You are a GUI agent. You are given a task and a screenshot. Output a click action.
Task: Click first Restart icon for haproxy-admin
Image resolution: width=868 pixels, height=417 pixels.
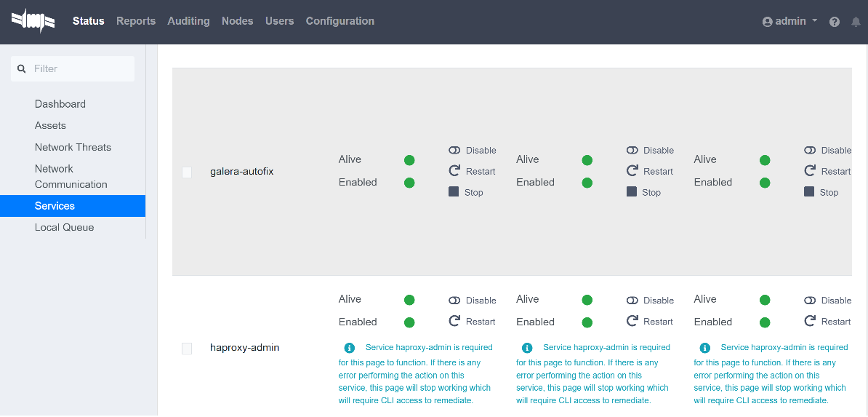[454, 321]
